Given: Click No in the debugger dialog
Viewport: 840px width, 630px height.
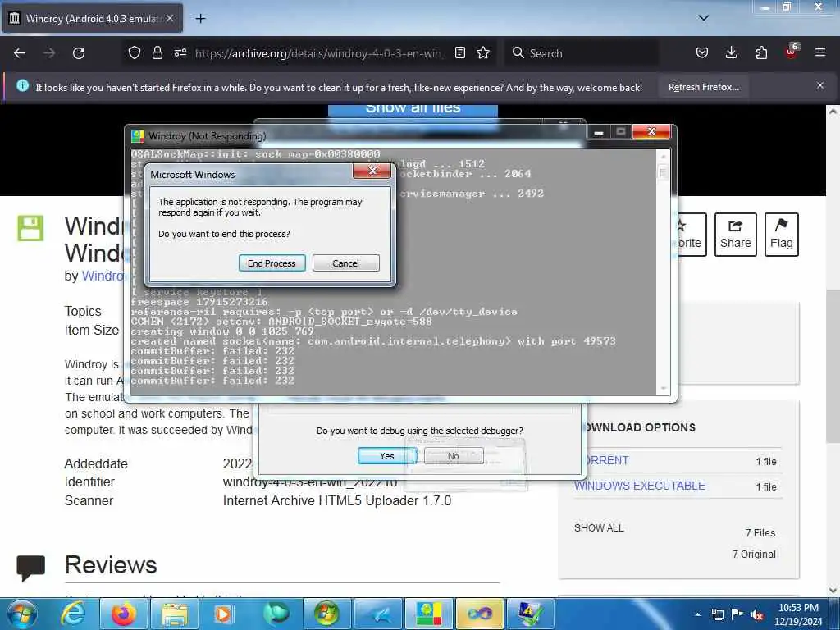Looking at the screenshot, I should point(454,456).
